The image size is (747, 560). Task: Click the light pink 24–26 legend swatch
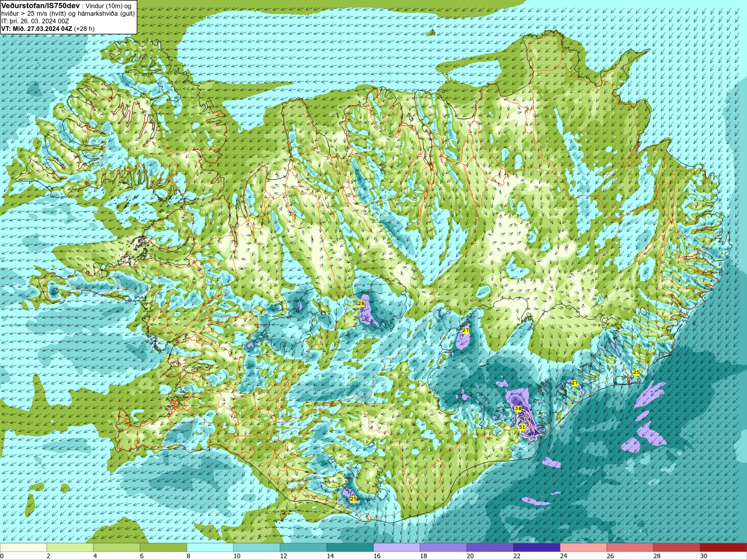(x=584, y=548)
